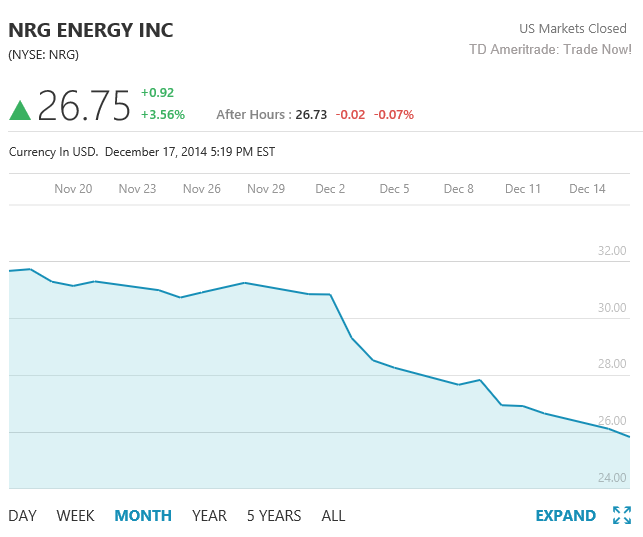
Task: Switch chart to WEEK range
Action: pyautogui.click(x=75, y=516)
